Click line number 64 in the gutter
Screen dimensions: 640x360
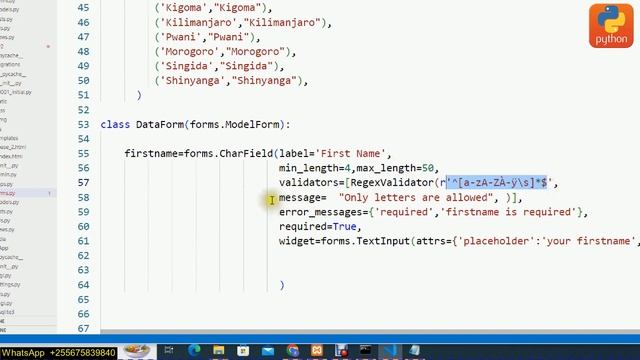point(83,284)
